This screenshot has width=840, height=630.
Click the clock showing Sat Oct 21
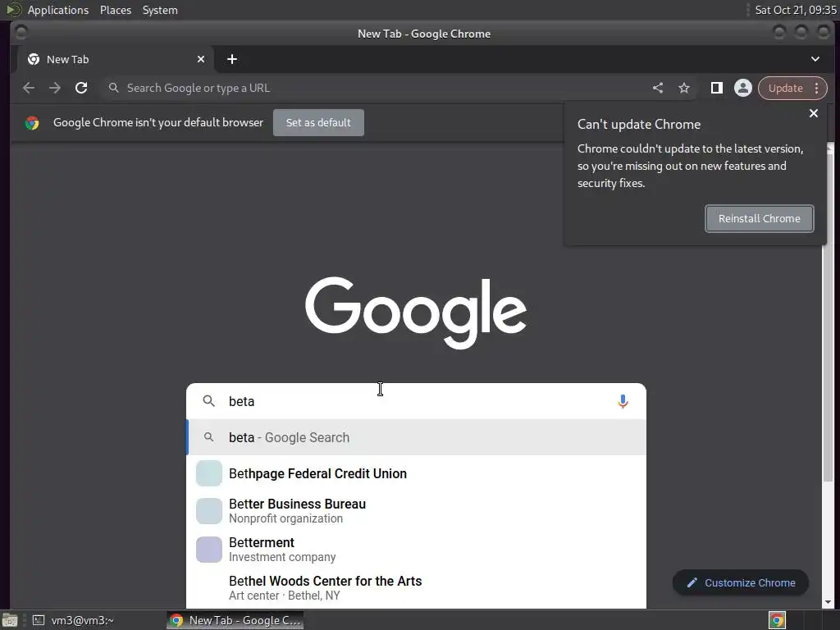tap(795, 10)
